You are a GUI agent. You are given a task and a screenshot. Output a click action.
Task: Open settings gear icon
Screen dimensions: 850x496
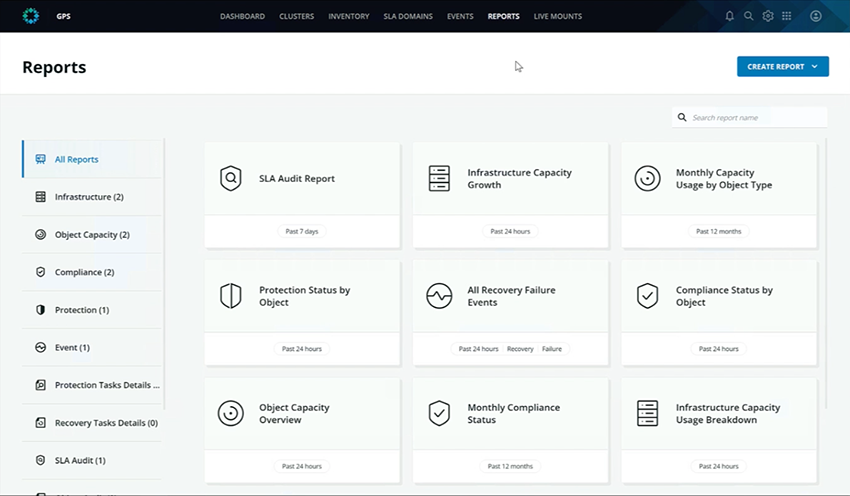[768, 16]
